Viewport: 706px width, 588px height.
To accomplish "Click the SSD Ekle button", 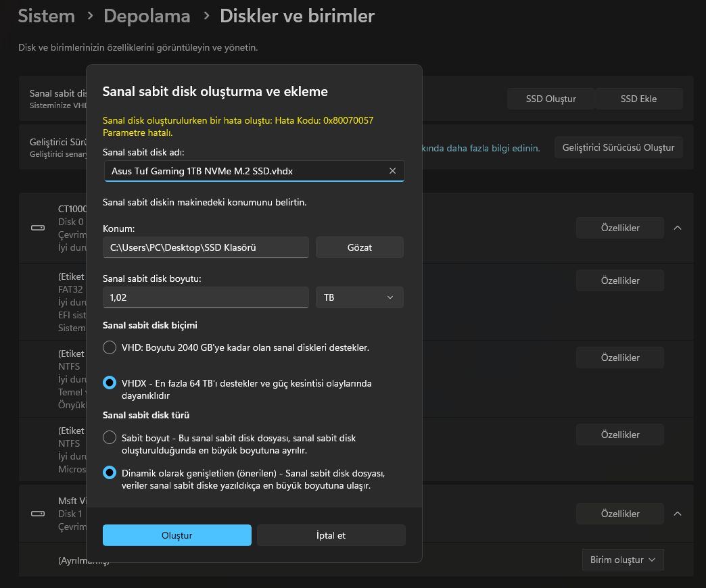I will (638, 99).
